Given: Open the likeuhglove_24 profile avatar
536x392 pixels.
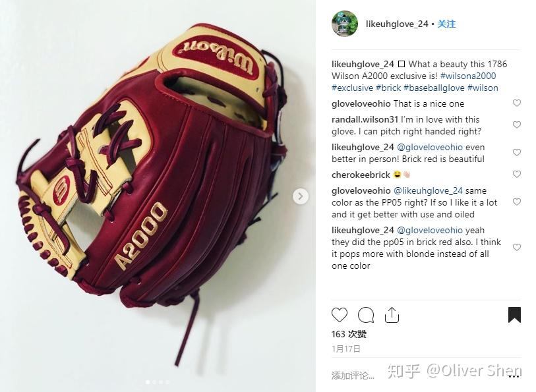Looking at the screenshot, I should pyautogui.click(x=345, y=24).
